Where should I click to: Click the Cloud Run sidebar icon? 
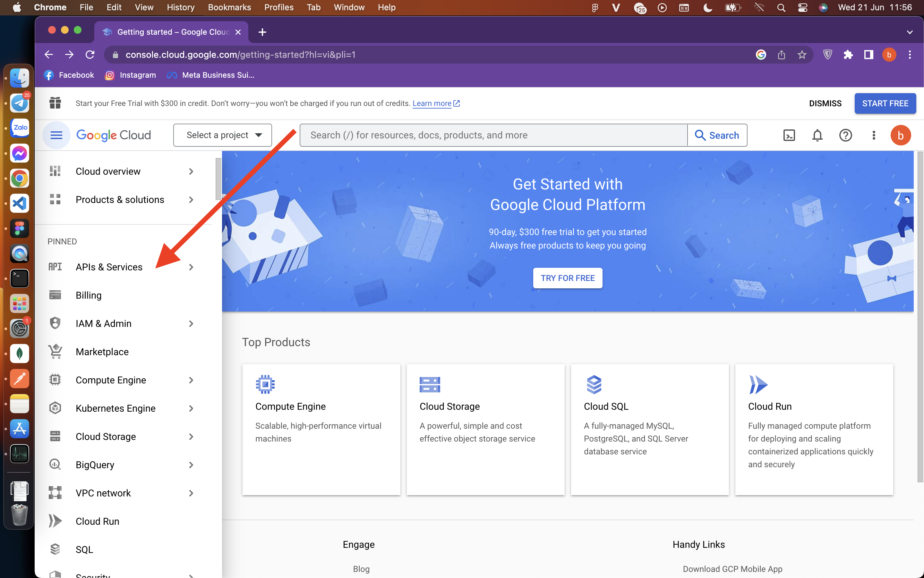click(x=55, y=521)
